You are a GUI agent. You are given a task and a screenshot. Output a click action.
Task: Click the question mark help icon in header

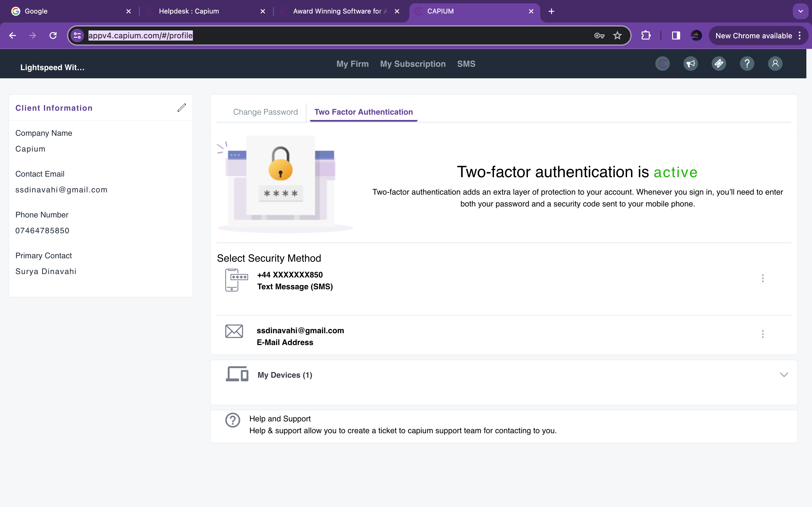(x=747, y=64)
